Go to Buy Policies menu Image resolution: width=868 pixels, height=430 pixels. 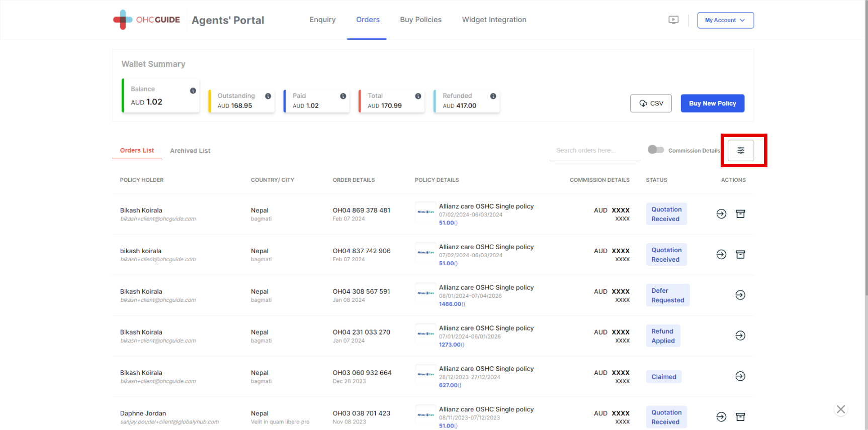[x=420, y=20]
